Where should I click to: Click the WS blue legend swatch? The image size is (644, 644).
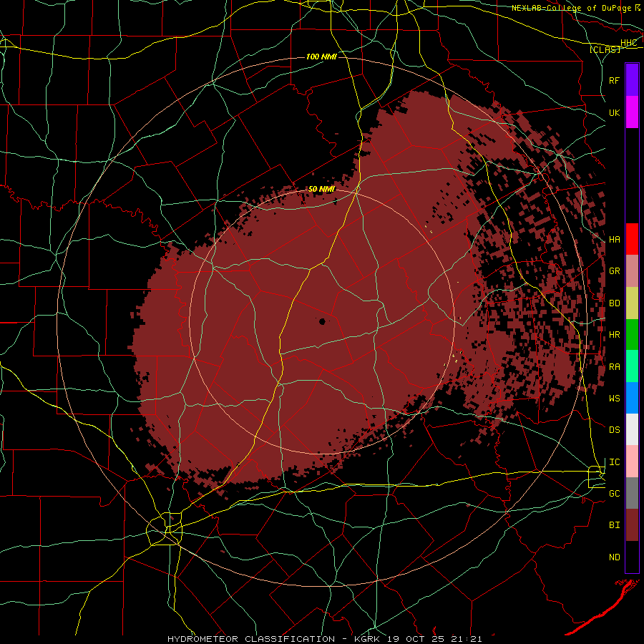pyautogui.click(x=632, y=398)
